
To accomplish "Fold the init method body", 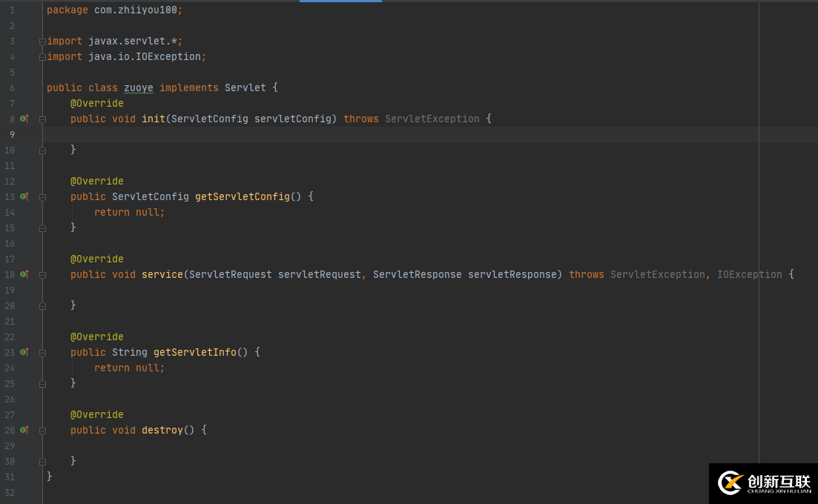I will coord(42,119).
